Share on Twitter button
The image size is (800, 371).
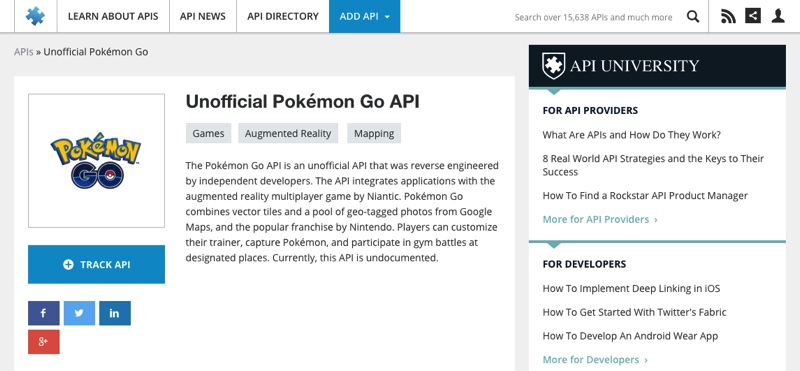(x=79, y=313)
